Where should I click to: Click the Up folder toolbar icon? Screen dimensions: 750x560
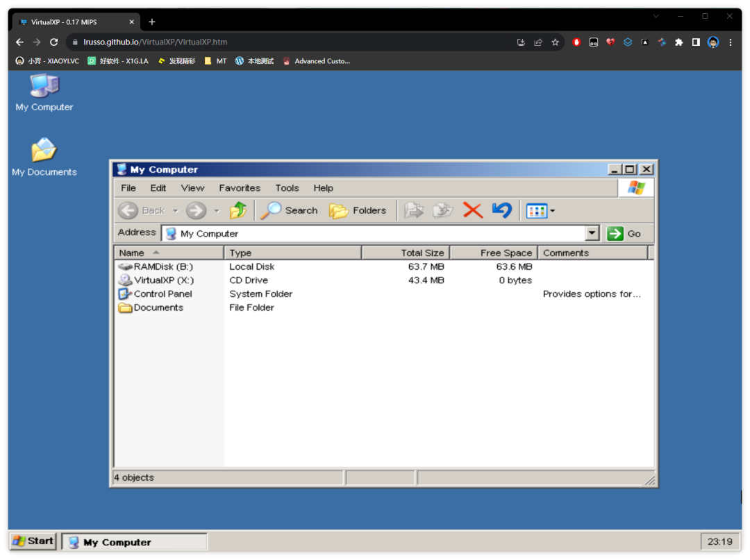pos(238,210)
